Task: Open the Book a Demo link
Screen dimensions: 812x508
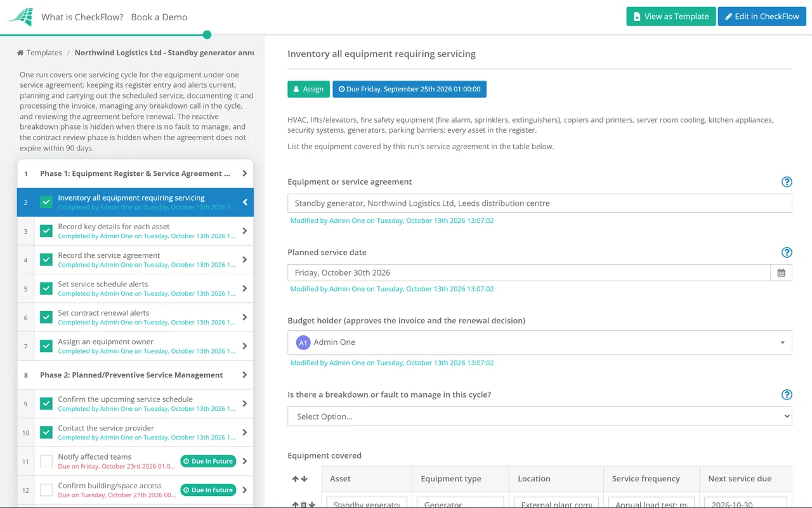Action: coord(159,17)
